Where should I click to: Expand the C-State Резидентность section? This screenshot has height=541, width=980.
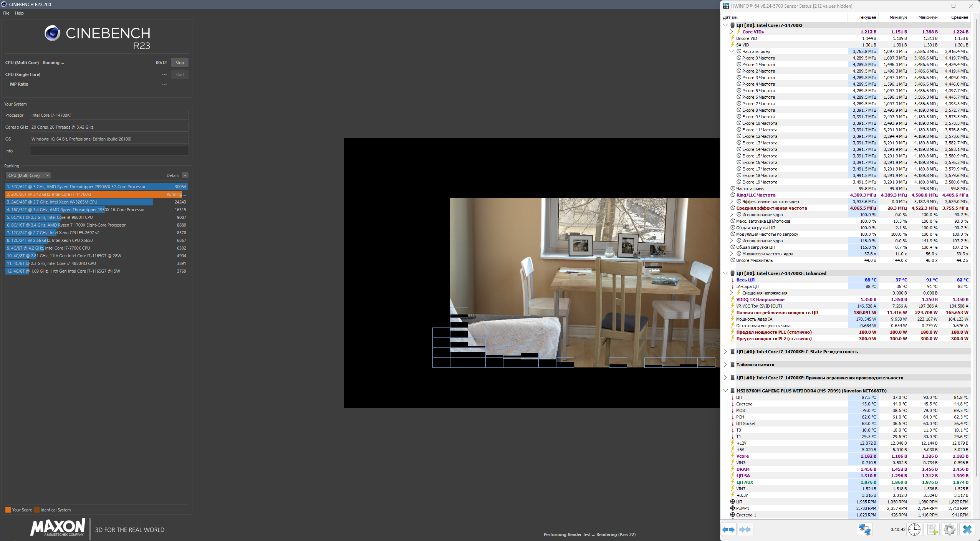[725, 352]
